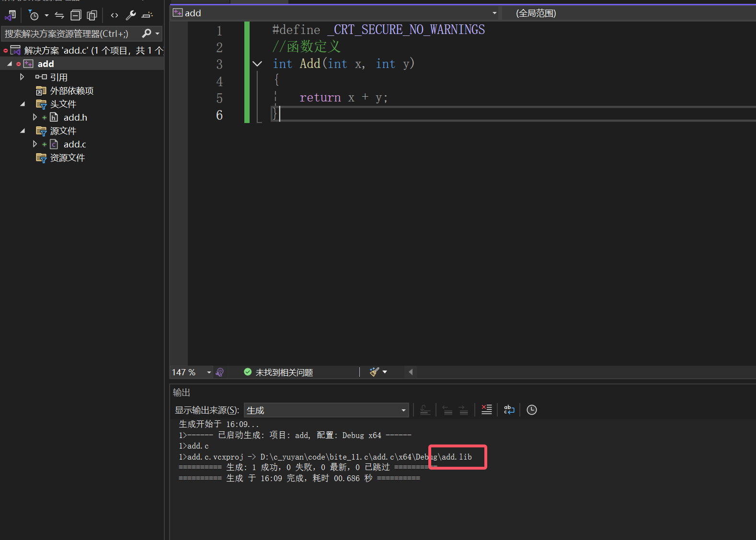Toggle word wrap in the Output panel
The height and width of the screenshot is (540, 756).
pyautogui.click(x=509, y=410)
